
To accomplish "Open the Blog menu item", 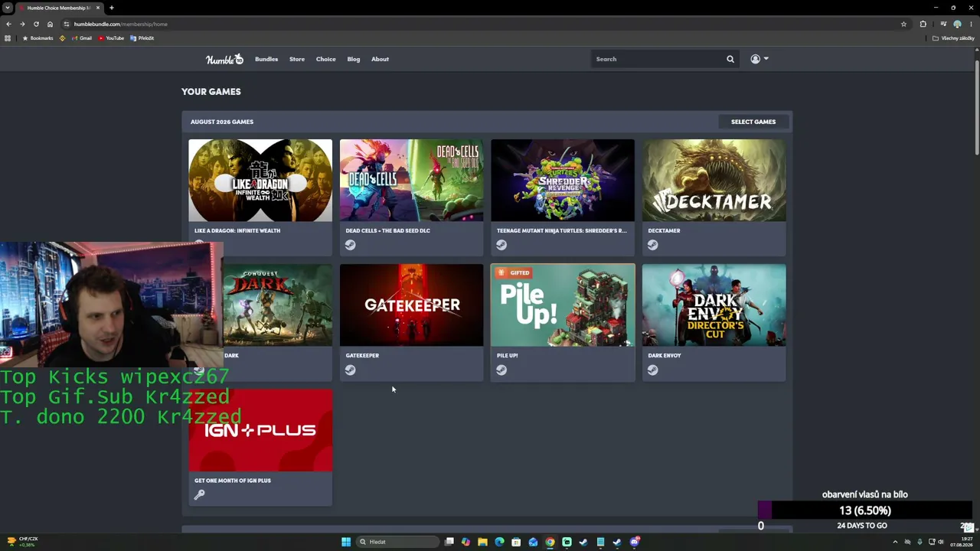I will (x=354, y=59).
